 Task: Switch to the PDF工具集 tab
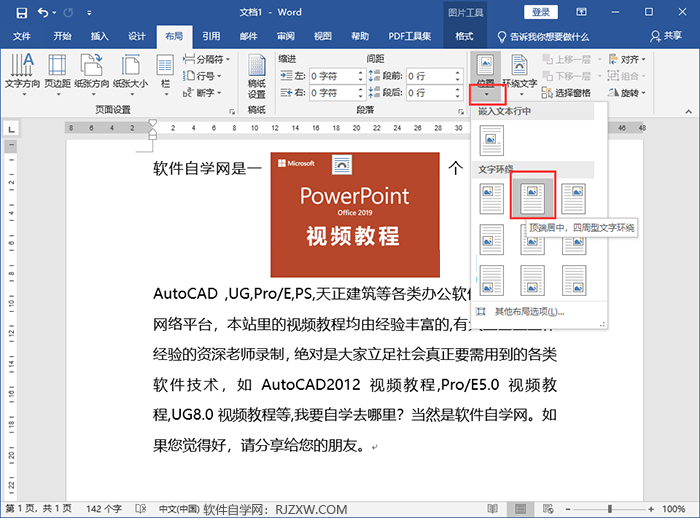point(409,36)
